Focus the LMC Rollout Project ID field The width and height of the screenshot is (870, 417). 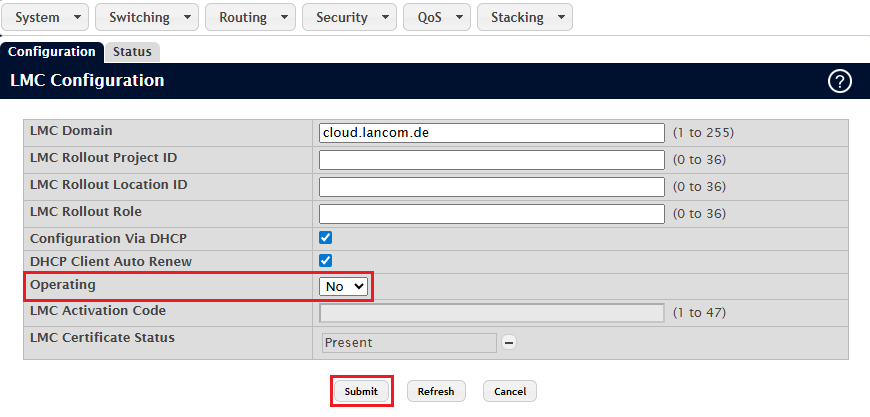tap(491, 160)
